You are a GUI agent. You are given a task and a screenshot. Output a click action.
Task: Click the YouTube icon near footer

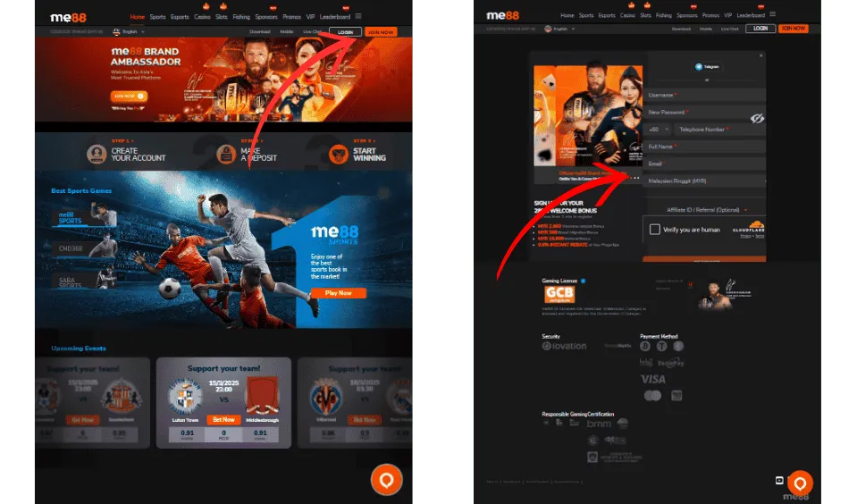pos(779,481)
